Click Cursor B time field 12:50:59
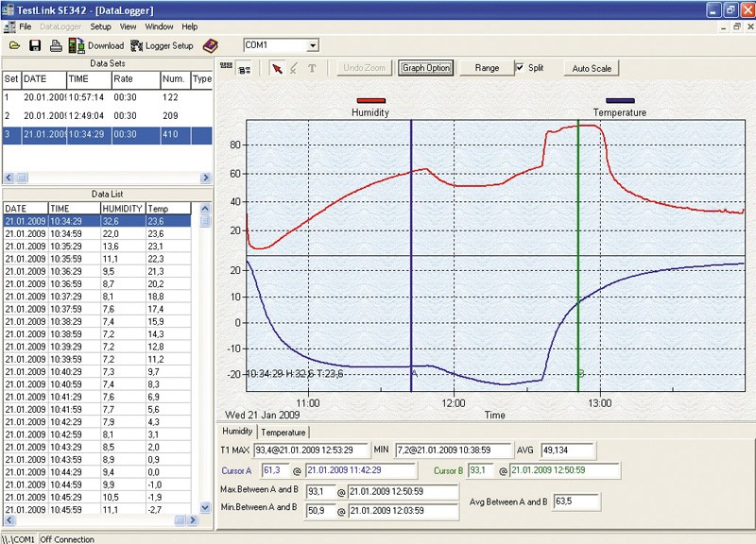 point(564,470)
